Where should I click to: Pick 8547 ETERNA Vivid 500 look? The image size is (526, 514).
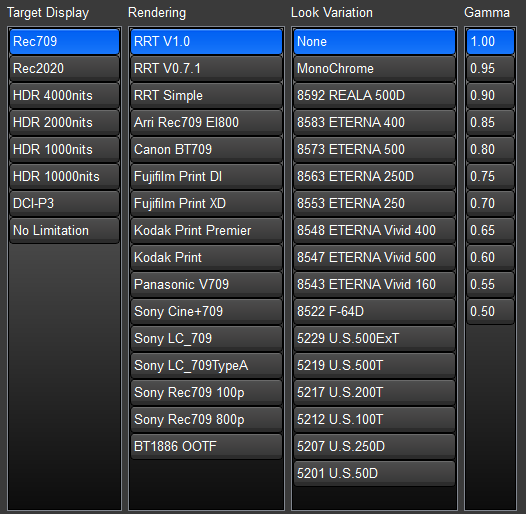pos(374,258)
